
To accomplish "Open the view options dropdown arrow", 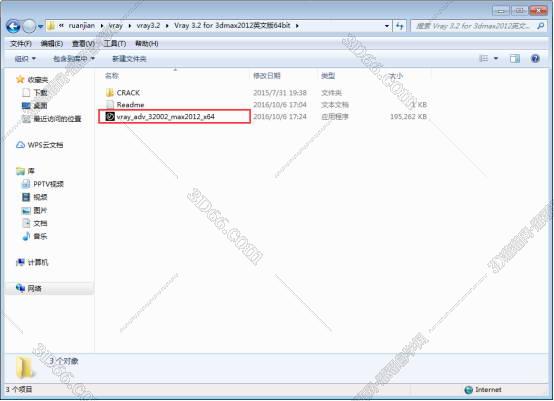I will (x=496, y=59).
